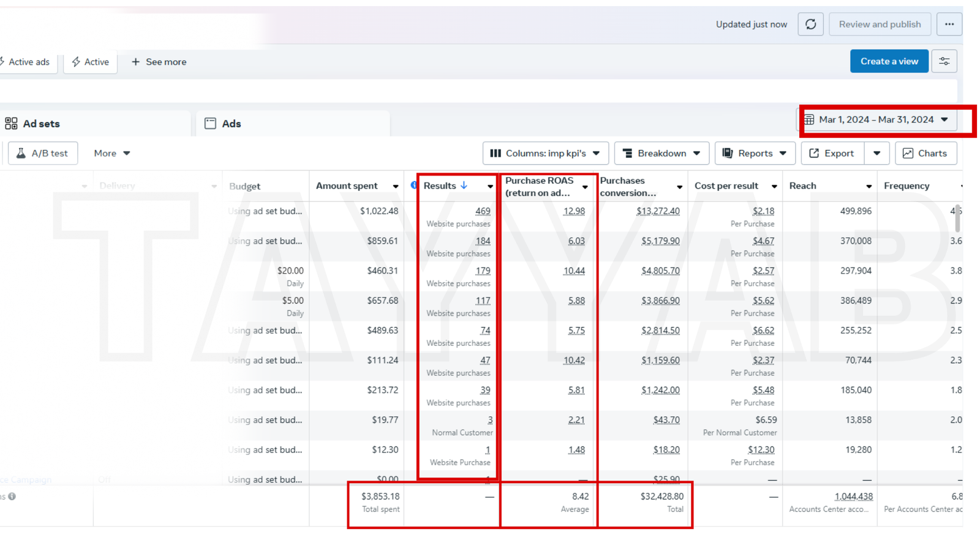
Task: Click the Create a view button
Action: coord(889,61)
